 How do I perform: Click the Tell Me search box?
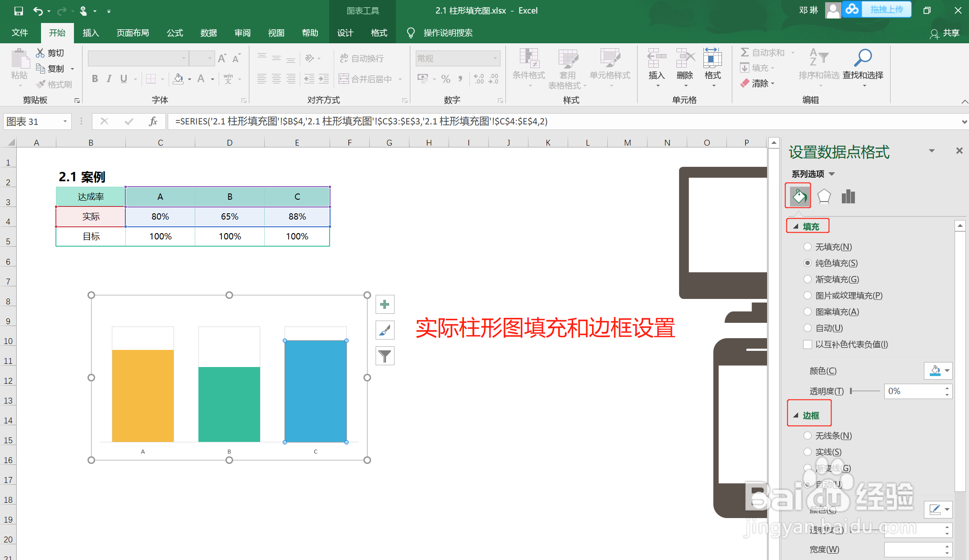pos(448,33)
